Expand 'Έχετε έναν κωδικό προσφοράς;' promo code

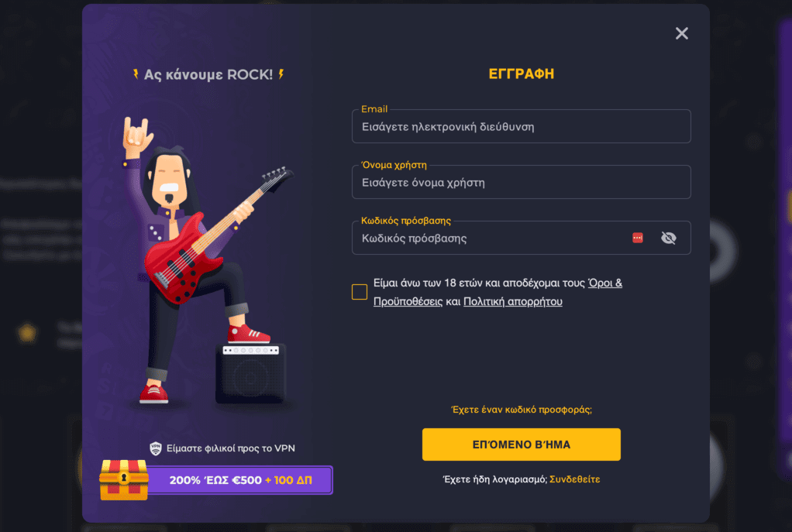pos(521,410)
